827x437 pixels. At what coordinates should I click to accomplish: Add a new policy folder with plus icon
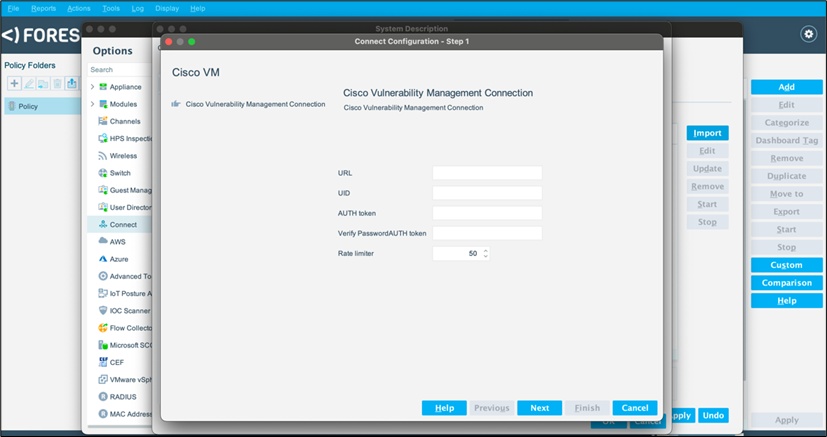pyautogui.click(x=14, y=83)
